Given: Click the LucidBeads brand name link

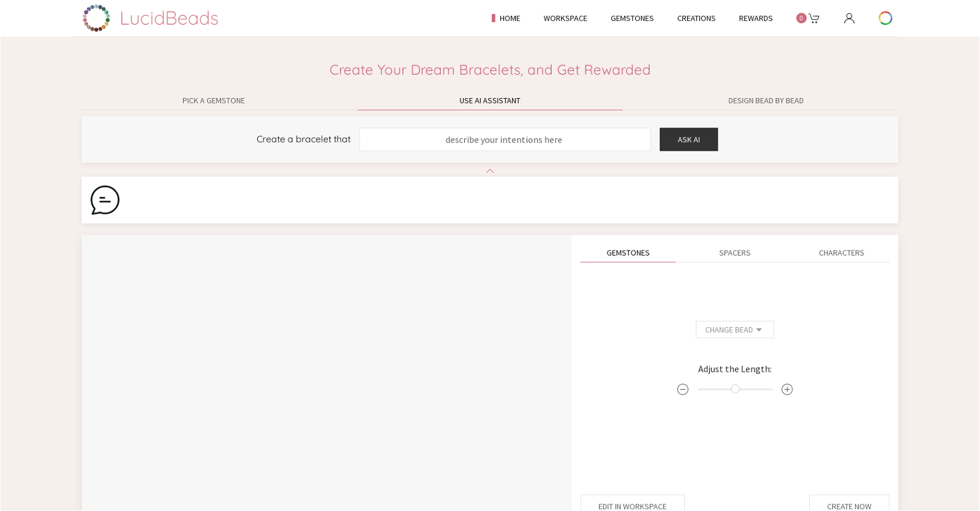Looking at the screenshot, I should (x=169, y=18).
